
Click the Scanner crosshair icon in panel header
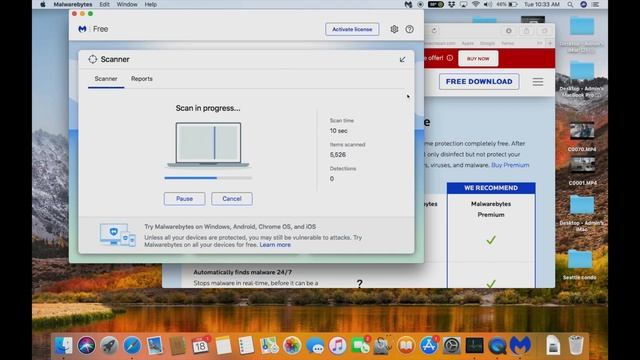[x=93, y=59]
